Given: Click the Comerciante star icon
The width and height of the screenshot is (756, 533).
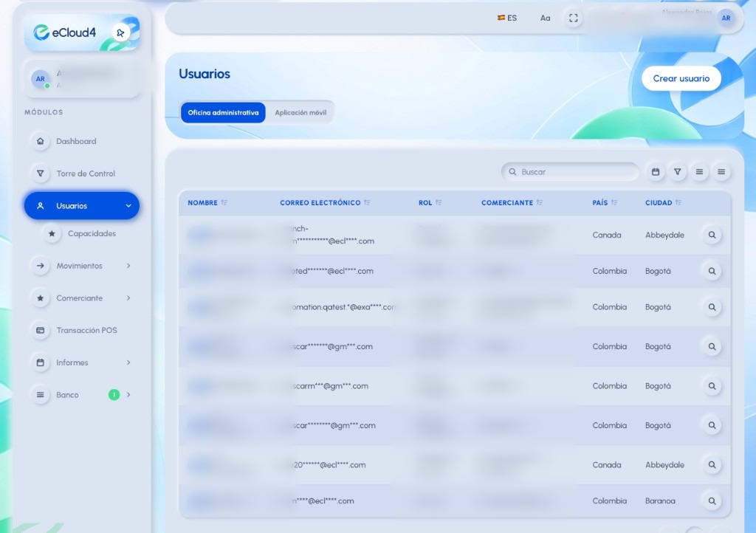Looking at the screenshot, I should pos(41,298).
